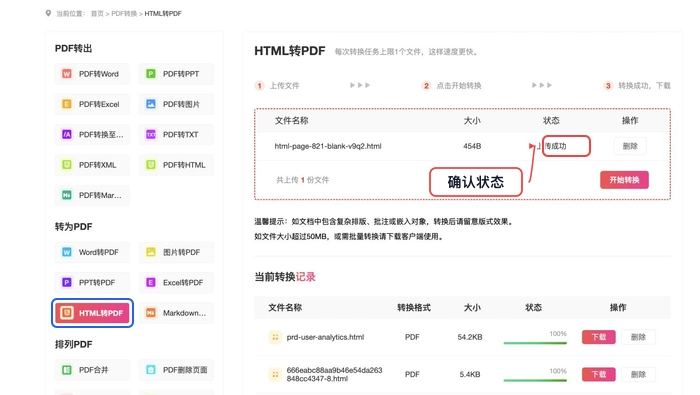The height and width of the screenshot is (395, 700).
Task: Click the PDF转换至... icon
Action: click(67, 134)
